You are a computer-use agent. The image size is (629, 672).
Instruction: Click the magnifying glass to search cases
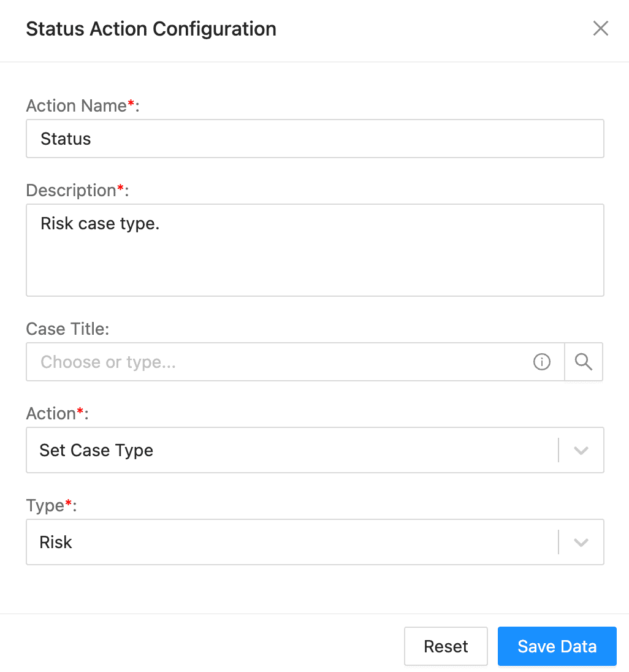pos(583,362)
